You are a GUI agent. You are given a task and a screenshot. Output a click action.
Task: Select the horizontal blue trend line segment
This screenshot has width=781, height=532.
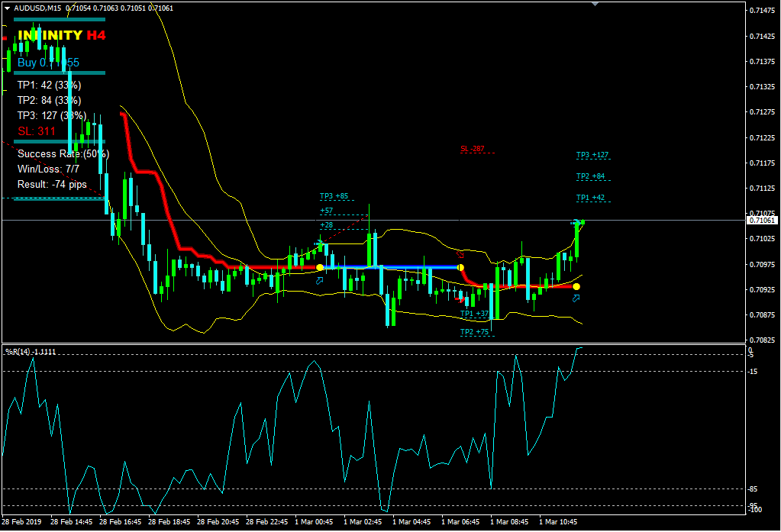(390, 267)
